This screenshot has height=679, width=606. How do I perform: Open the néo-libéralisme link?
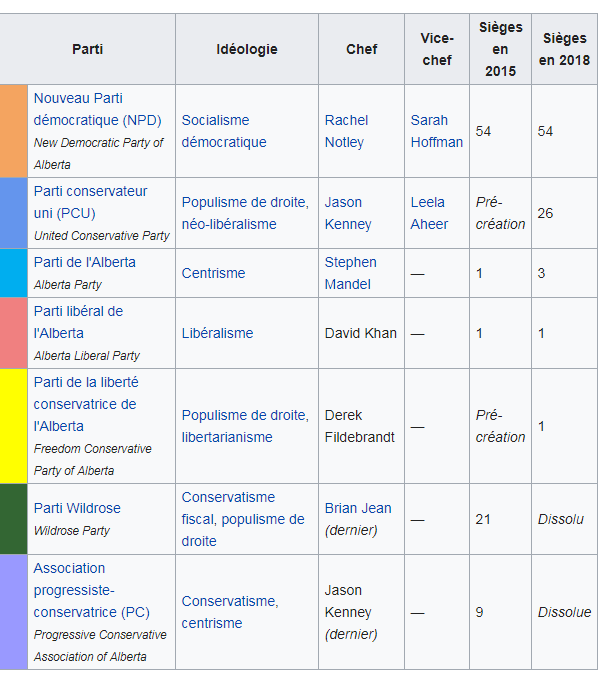coord(229,224)
